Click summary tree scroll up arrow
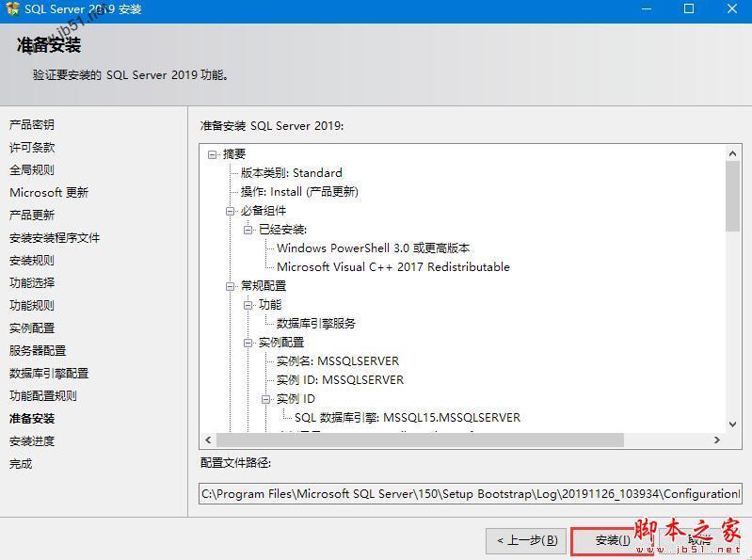This screenshot has width=752, height=560. pos(732,153)
